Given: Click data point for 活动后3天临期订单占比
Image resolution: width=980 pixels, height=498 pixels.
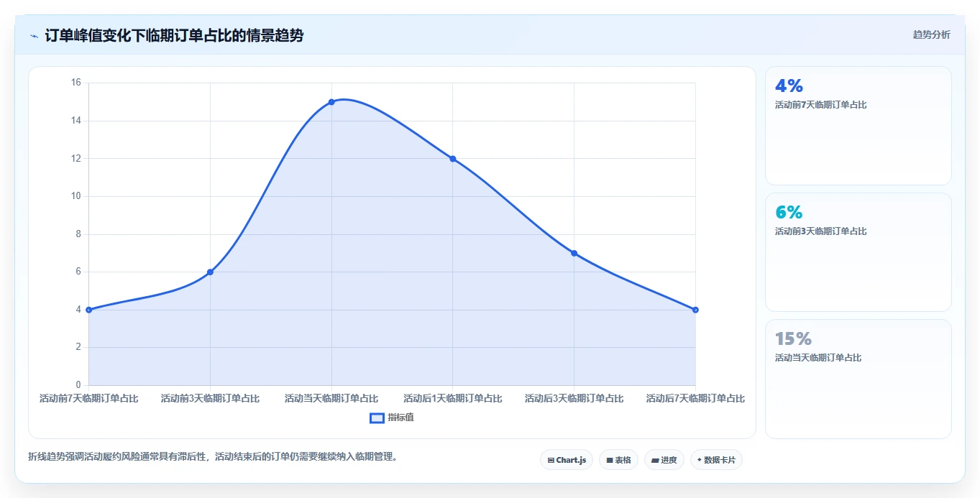Looking at the screenshot, I should pos(574,253).
